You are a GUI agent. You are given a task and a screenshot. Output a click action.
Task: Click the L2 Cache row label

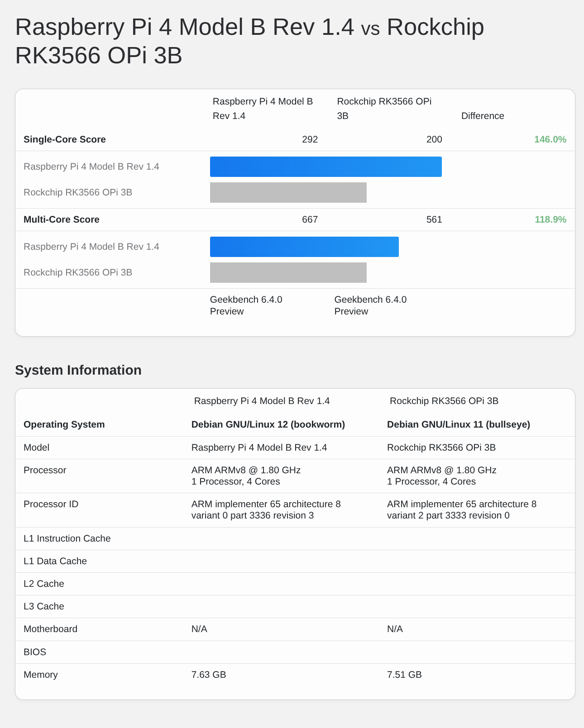click(x=44, y=584)
